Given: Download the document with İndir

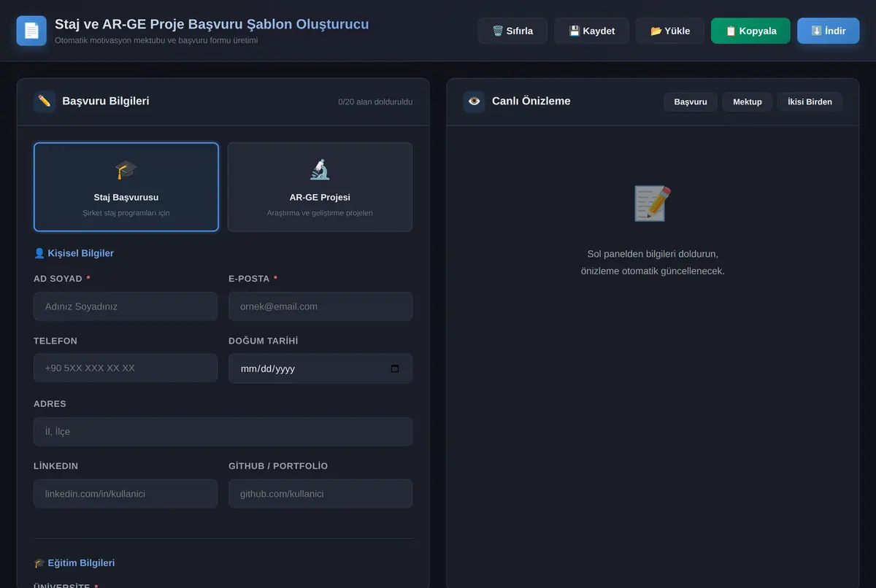Looking at the screenshot, I should (829, 31).
